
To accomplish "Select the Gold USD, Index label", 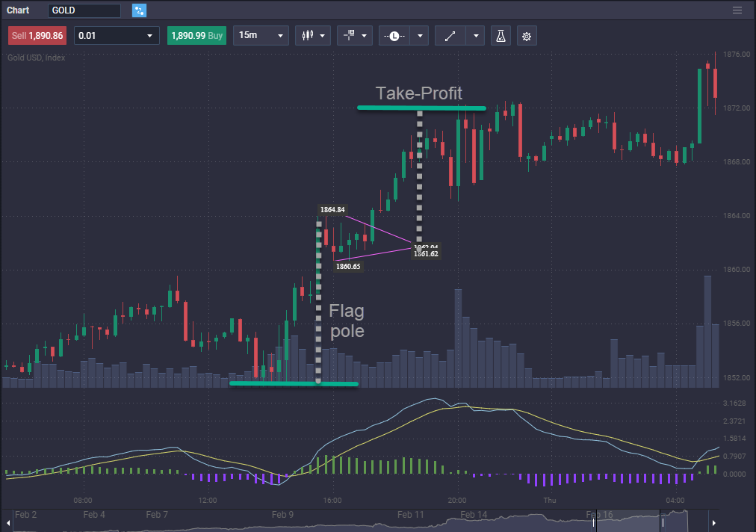I will pyautogui.click(x=36, y=57).
